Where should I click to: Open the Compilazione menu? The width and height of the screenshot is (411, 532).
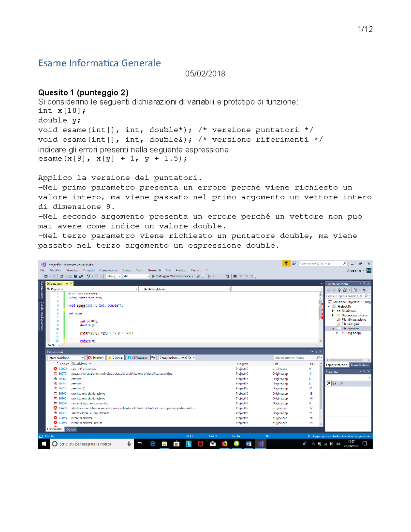pyautogui.click(x=108, y=270)
